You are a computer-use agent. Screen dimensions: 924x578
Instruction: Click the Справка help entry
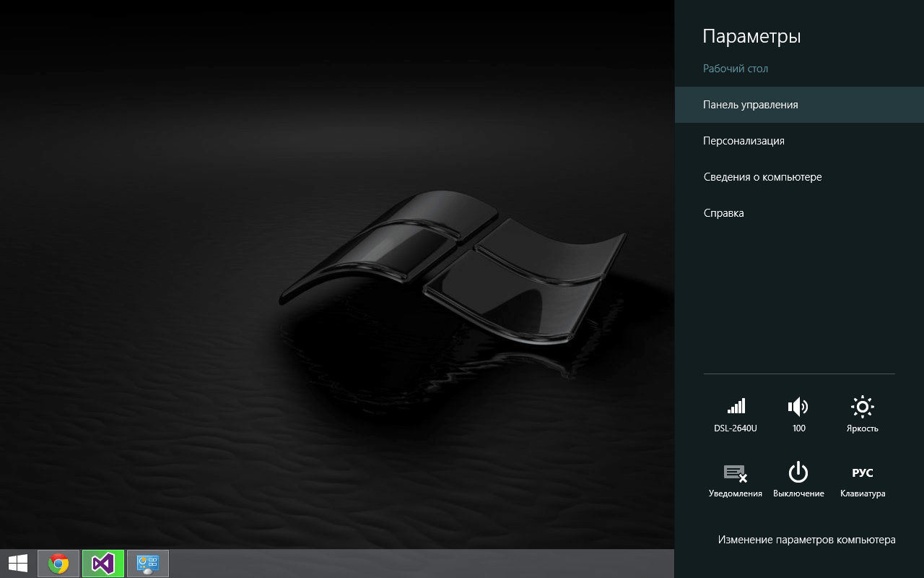point(723,213)
